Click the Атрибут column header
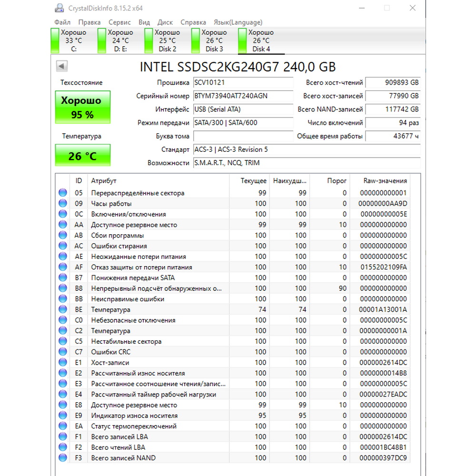The height and width of the screenshot is (476, 476). point(104,181)
